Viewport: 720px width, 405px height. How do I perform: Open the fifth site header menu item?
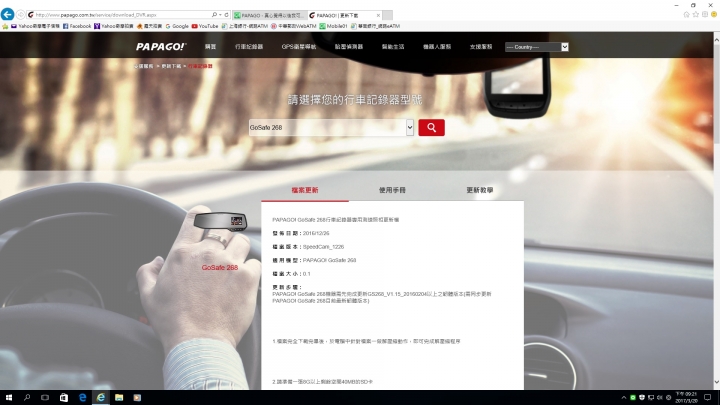pyautogui.click(x=393, y=47)
